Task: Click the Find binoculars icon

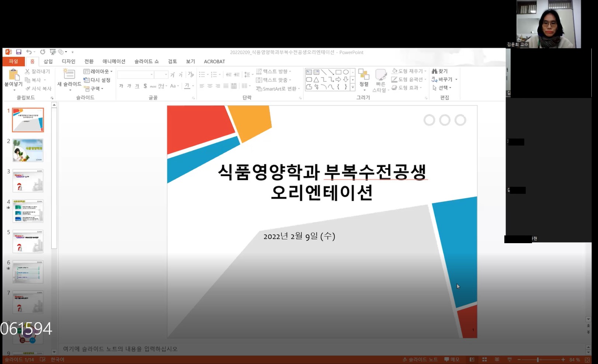Action: point(435,71)
